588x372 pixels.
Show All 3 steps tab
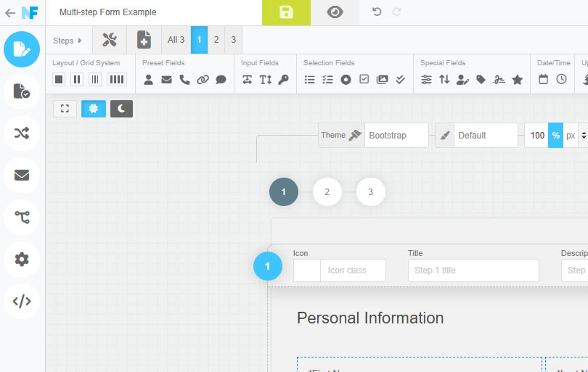click(176, 40)
